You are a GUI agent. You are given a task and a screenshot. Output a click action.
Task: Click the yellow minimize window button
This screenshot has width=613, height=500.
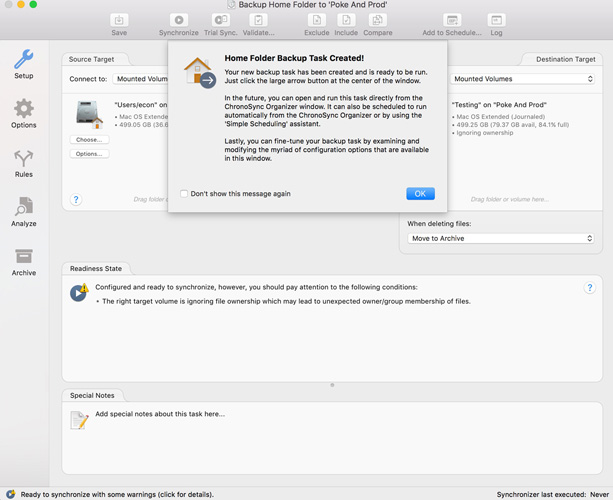(21, 4)
